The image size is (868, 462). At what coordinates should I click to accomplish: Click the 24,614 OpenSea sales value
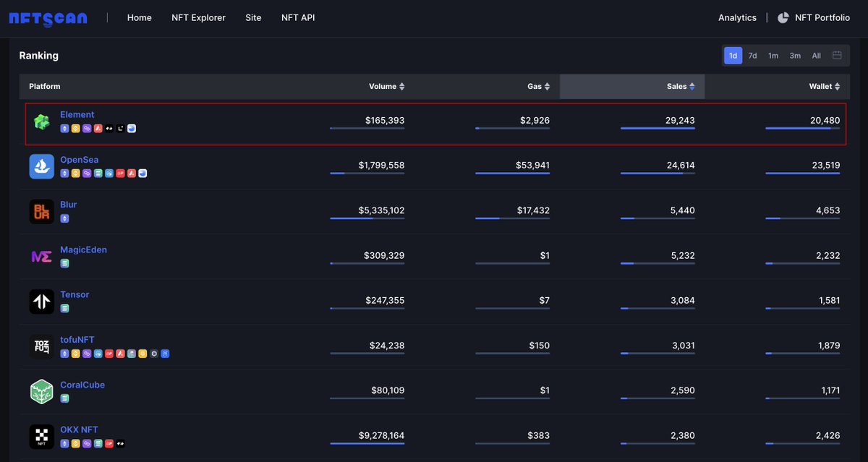[680, 166]
